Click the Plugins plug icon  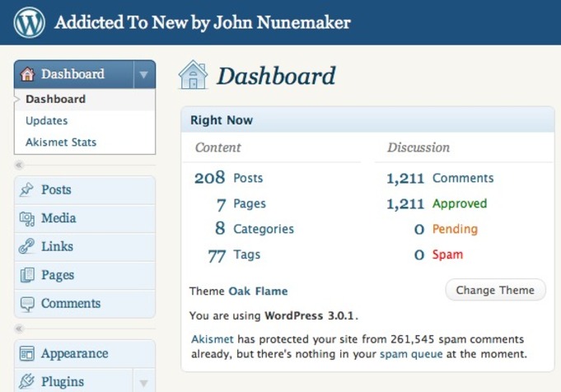(x=26, y=381)
